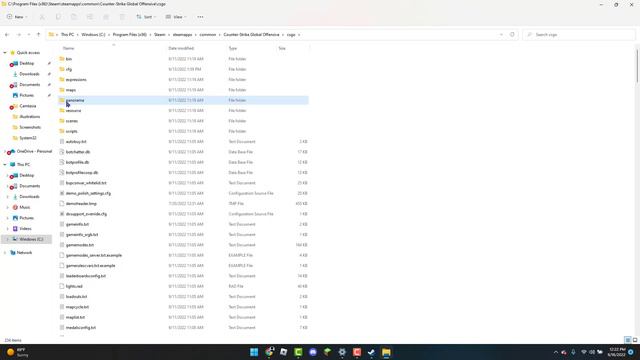Select the botchatter.db file icon
The image size is (640, 360).
tap(62, 152)
